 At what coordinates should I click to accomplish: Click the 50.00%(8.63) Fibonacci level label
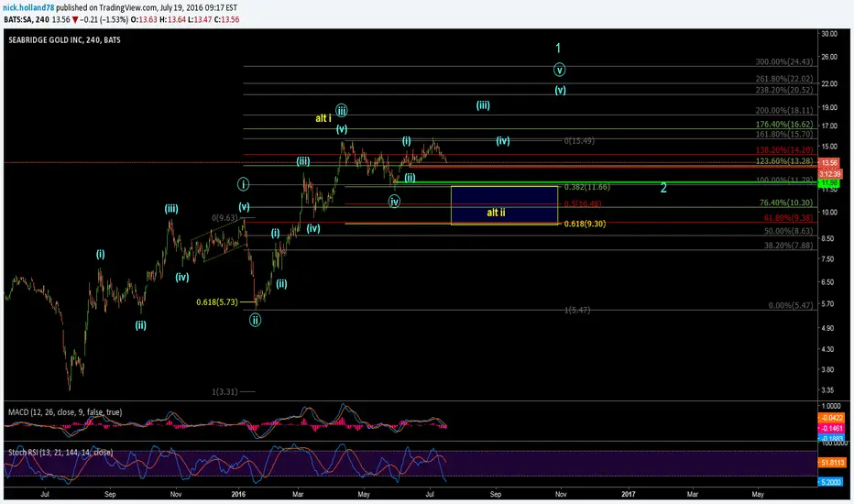coord(788,231)
